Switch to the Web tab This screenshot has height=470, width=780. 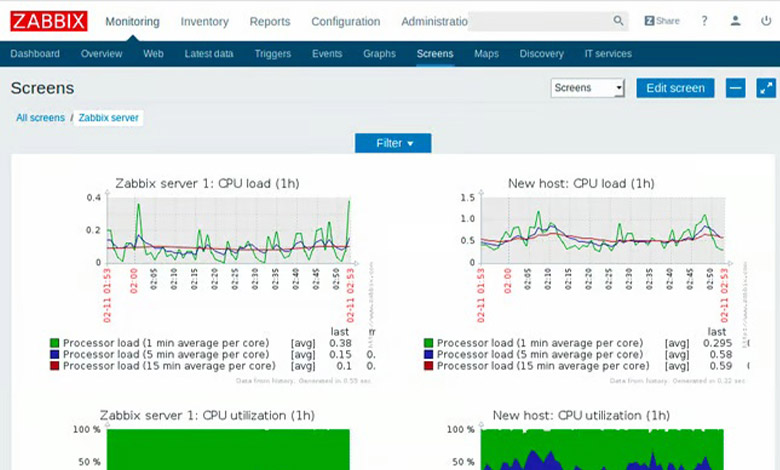coord(153,54)
